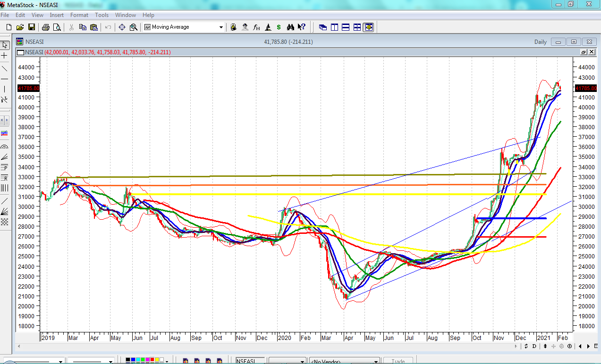Choose the Fibonacci arcs tool
Viewport: 601px width, 364px height.
5,147
